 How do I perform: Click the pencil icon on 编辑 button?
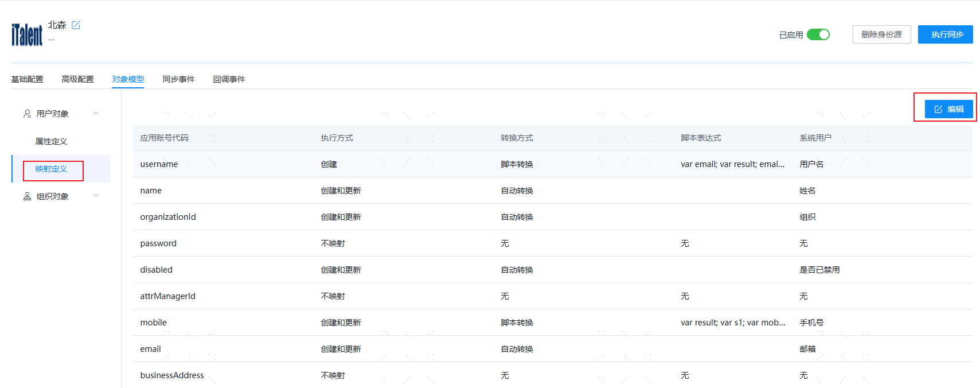(938, 109)
